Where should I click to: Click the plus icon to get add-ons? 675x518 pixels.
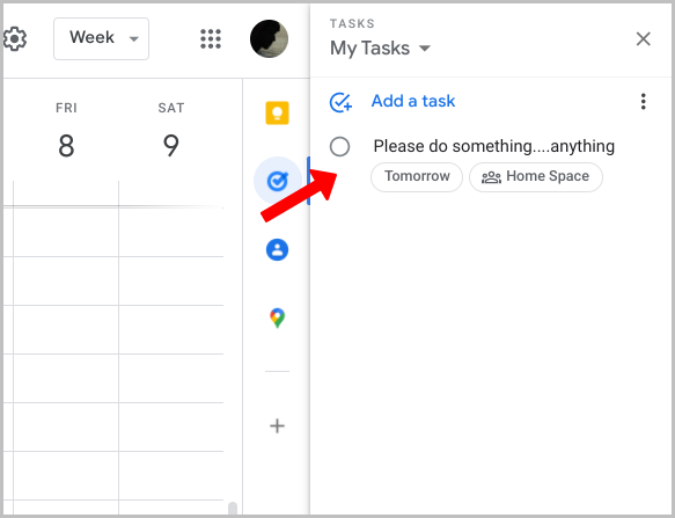tap(277, 426)
